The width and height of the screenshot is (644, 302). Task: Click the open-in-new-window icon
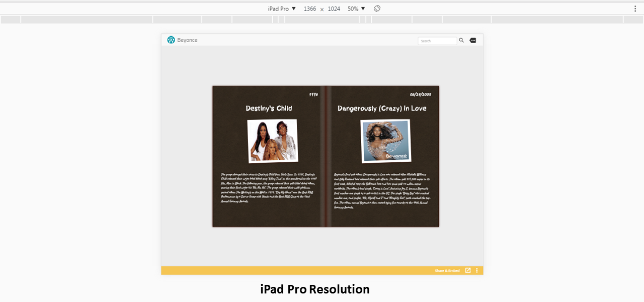coord(468,270)
